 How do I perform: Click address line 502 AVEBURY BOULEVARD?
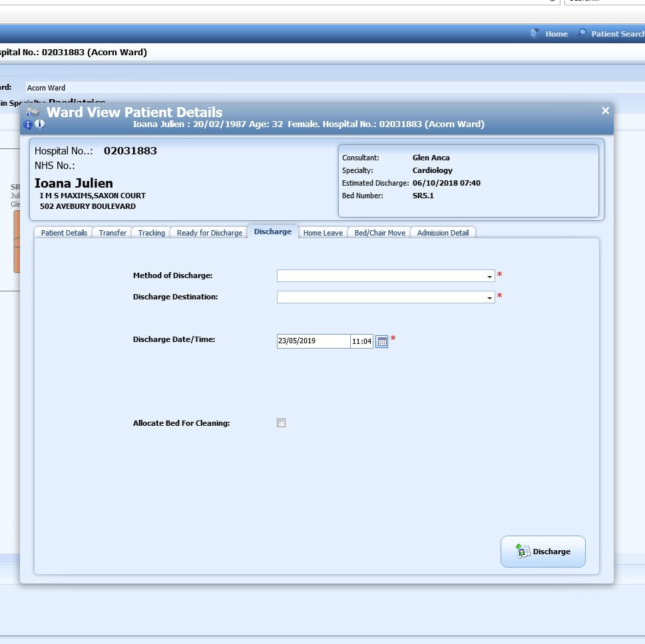(x=88, y=206)
